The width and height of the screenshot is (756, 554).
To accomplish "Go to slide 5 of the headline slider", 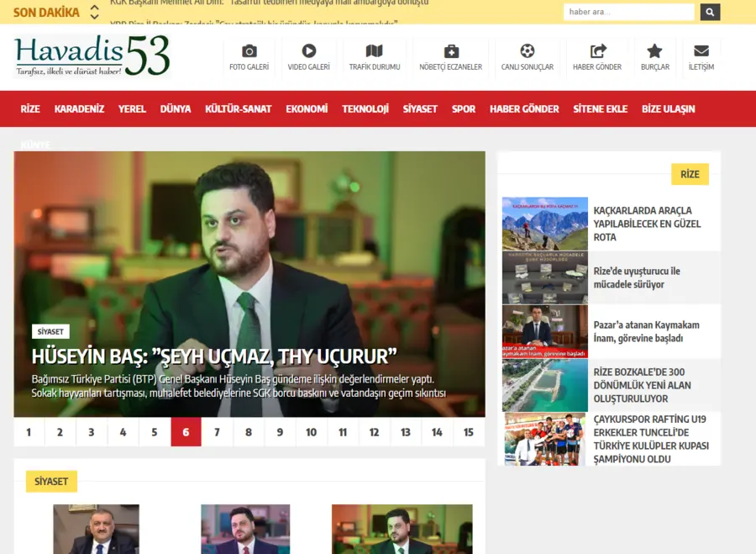I will 155,432.
